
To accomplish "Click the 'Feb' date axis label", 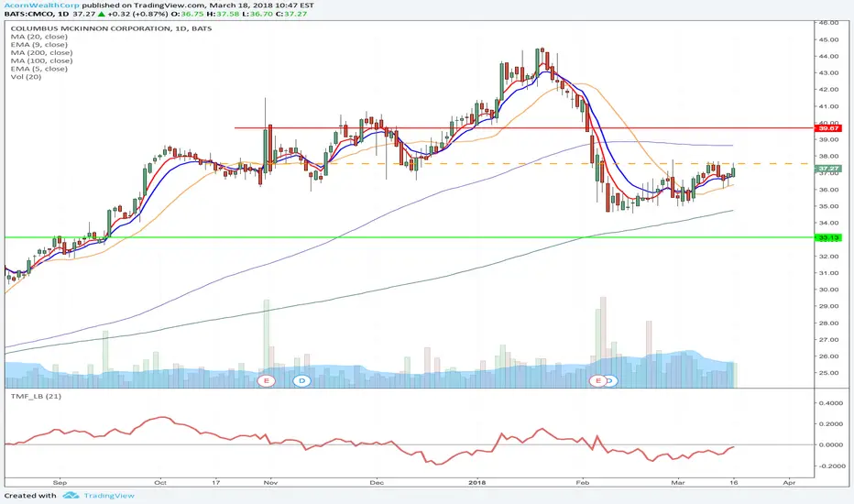I will click(x=583, y=483).
